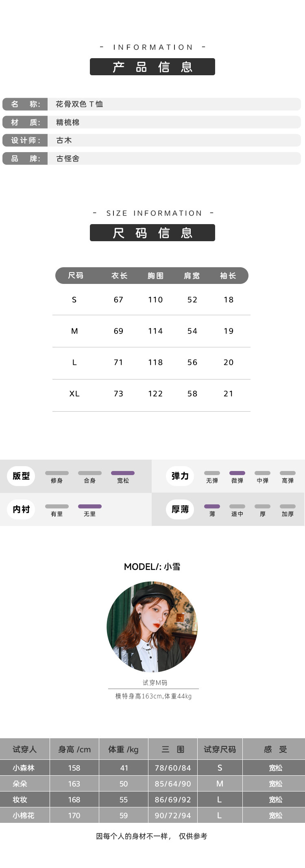Select the 修身 fit indicator

point(57,477)
